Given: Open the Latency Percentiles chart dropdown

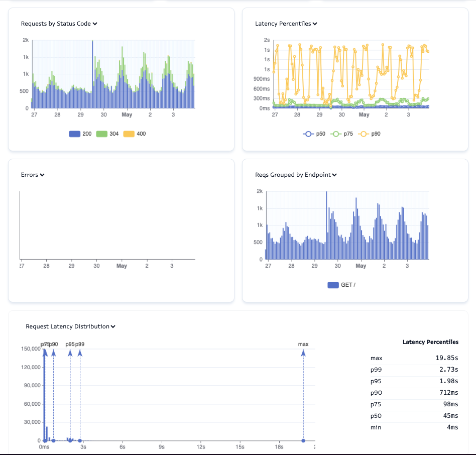Looking at the screenshot, I should coord(315,24).
